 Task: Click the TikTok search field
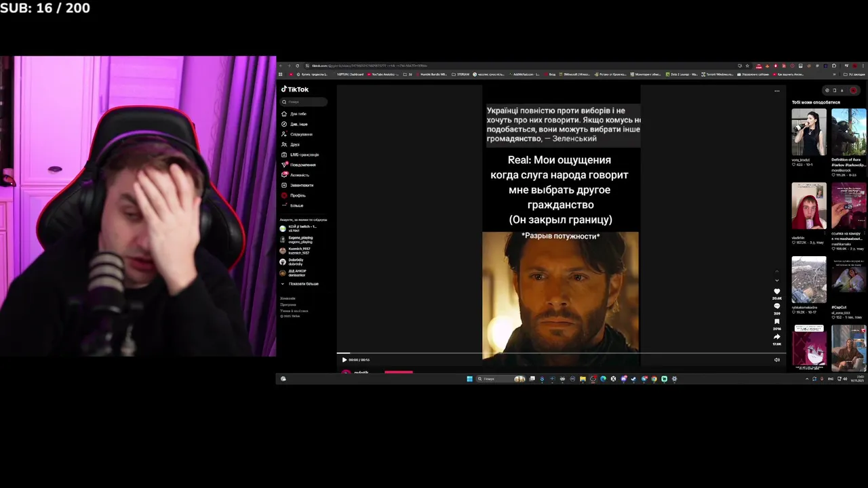304,102
